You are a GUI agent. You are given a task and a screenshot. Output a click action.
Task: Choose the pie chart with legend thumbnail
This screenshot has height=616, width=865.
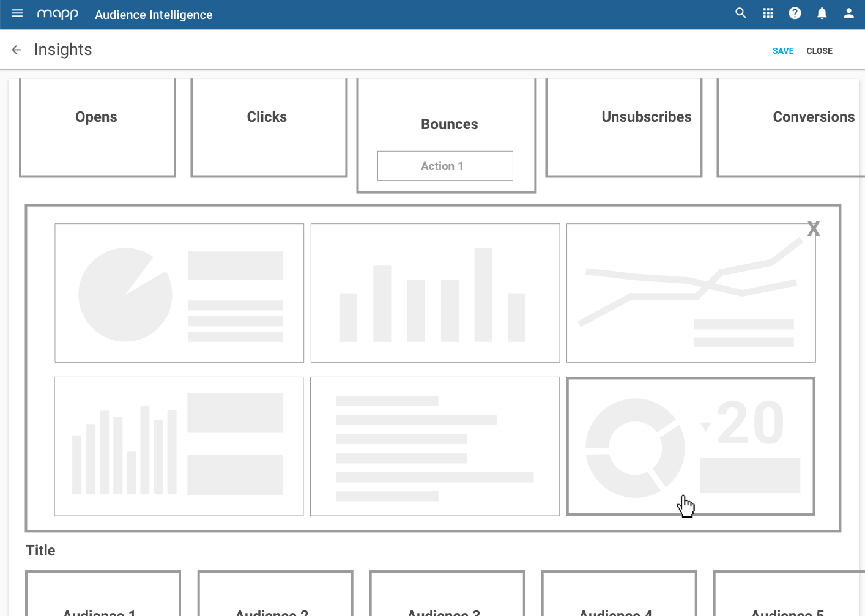(x=179, y=293)
